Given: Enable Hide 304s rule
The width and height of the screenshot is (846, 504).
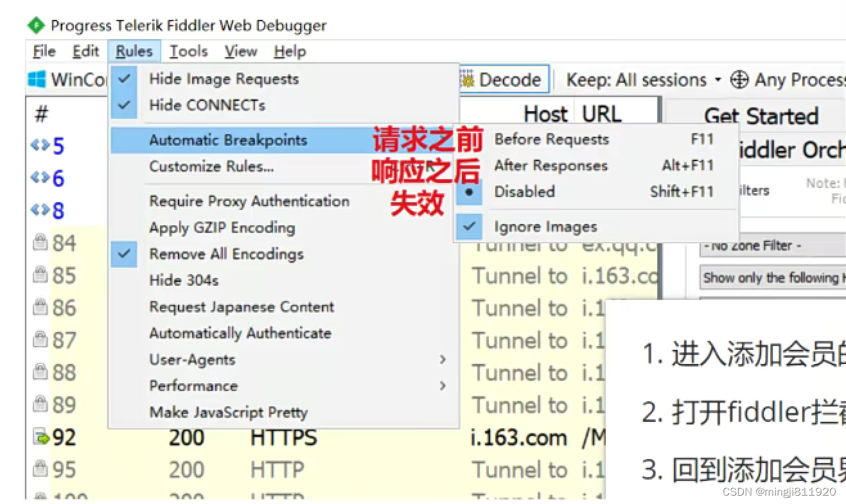Looking at the screenshot, I should (x=283, y=280).
